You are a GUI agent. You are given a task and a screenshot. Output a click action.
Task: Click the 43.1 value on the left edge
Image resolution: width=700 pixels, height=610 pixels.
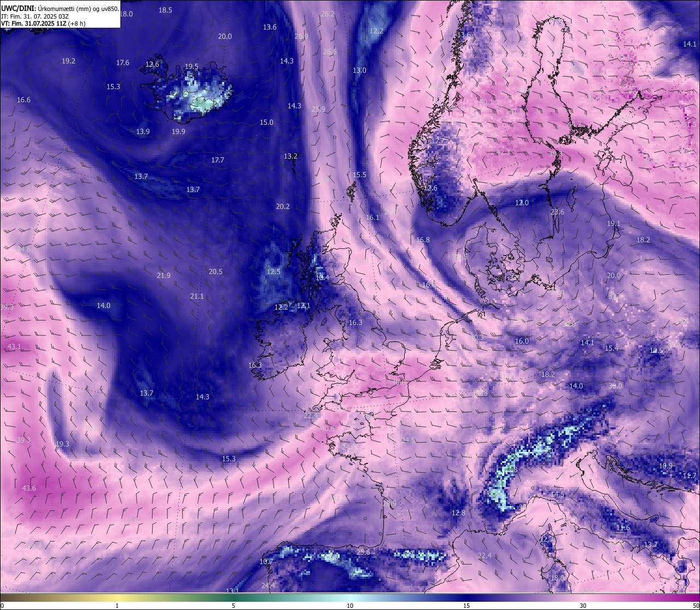click(14, 347)
